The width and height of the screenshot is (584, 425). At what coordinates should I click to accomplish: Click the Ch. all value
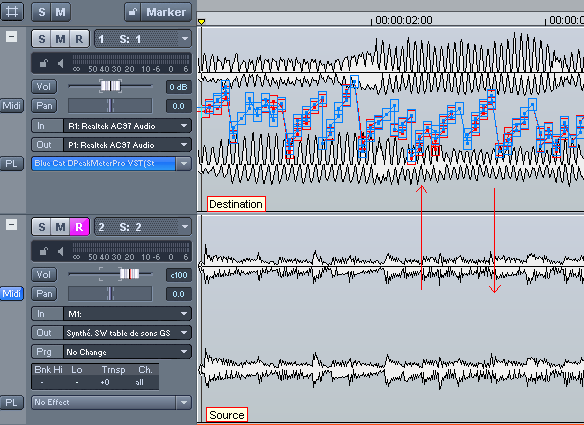(140, 382)
